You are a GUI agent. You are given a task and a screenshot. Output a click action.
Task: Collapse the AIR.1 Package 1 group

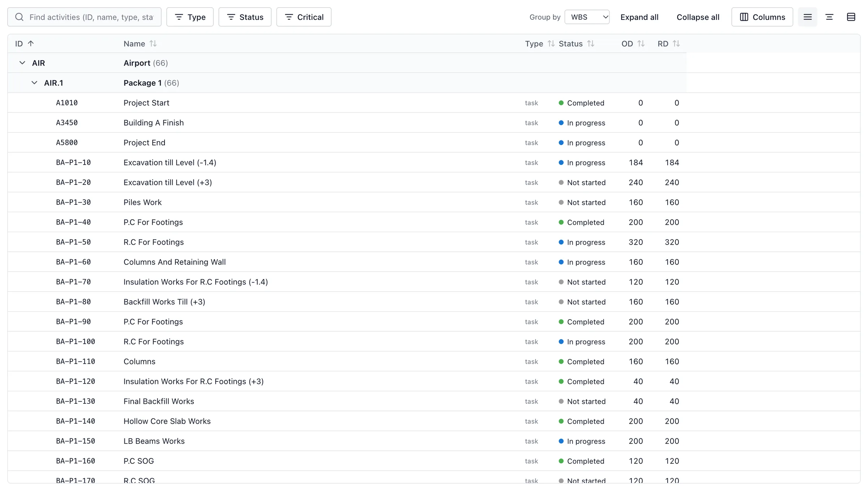pyautogui.click(x=34, y=83)
